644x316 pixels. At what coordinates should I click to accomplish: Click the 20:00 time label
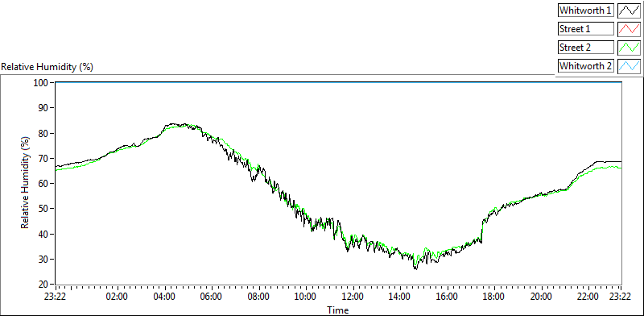click(541, 297)
